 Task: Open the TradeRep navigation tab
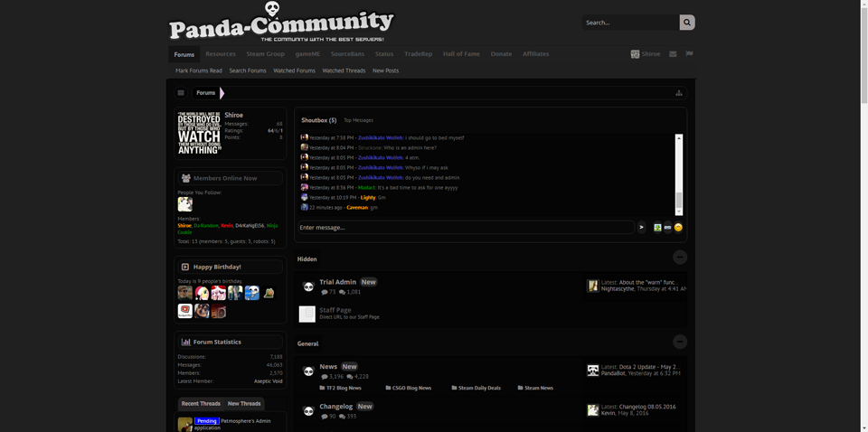418,54
